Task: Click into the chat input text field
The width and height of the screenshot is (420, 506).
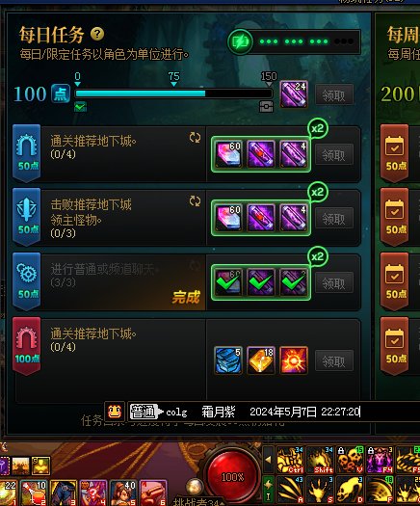Action: click(292, 412)
